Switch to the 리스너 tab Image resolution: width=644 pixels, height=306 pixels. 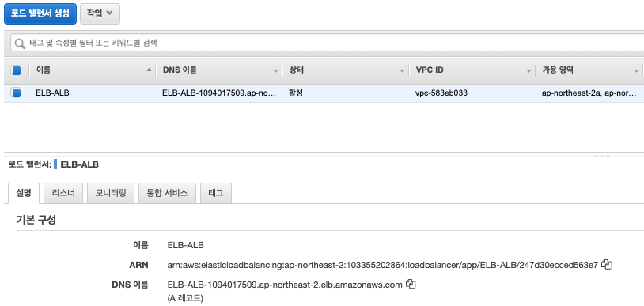[63, 193]
